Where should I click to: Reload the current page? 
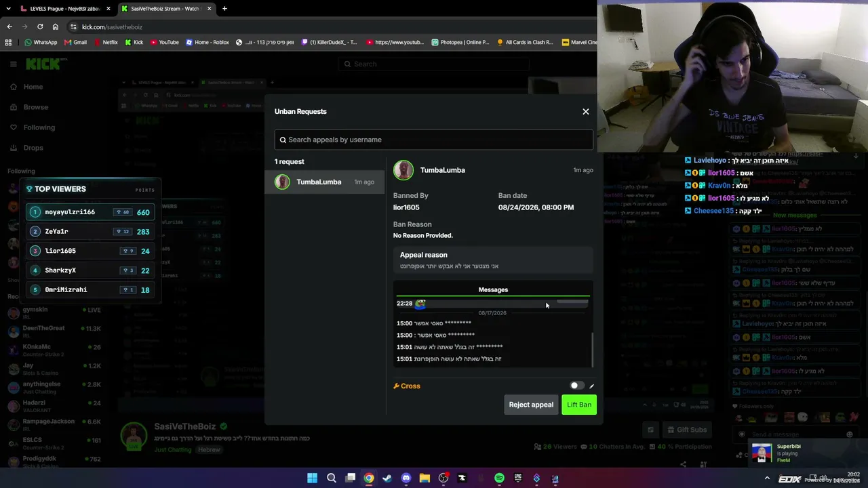click(x=40, y=26)
